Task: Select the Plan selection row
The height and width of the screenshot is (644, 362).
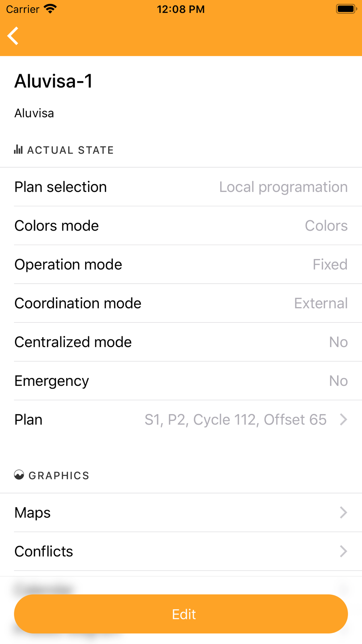Action: point(181,187)
